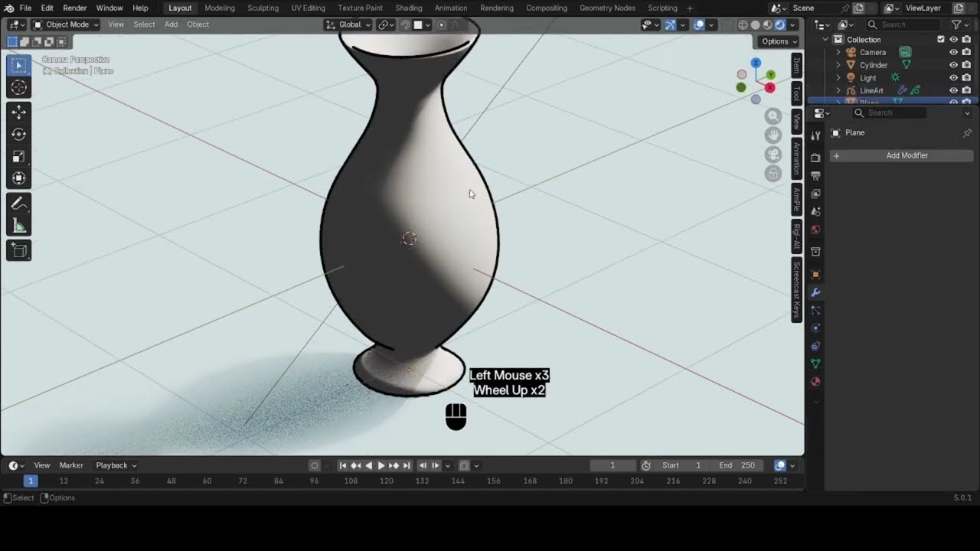Switch to the Shading workspace tab
The image size is (980, 551).
[408, 8]
